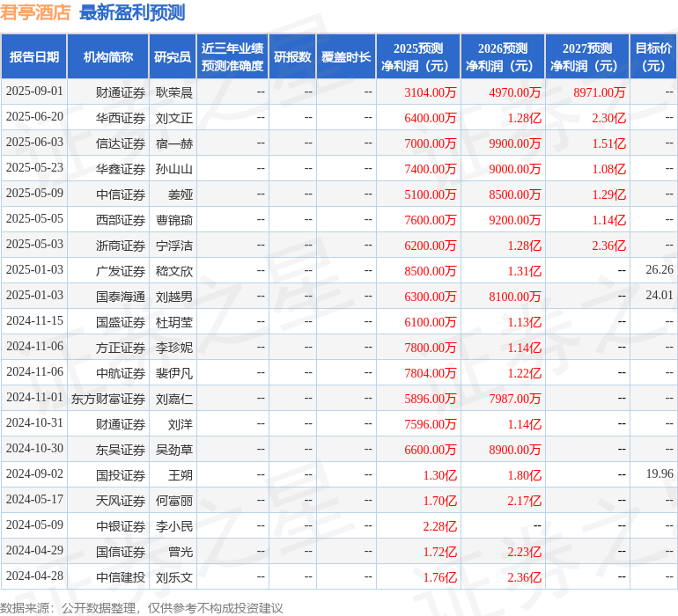Click the 君亭酒店 title link

coord(35,12)
